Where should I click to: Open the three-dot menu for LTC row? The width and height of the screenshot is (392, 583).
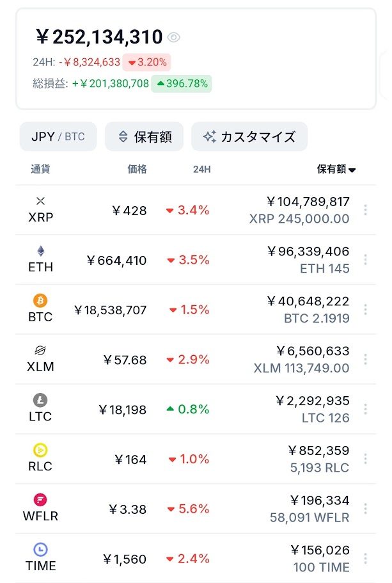point(365,409)
